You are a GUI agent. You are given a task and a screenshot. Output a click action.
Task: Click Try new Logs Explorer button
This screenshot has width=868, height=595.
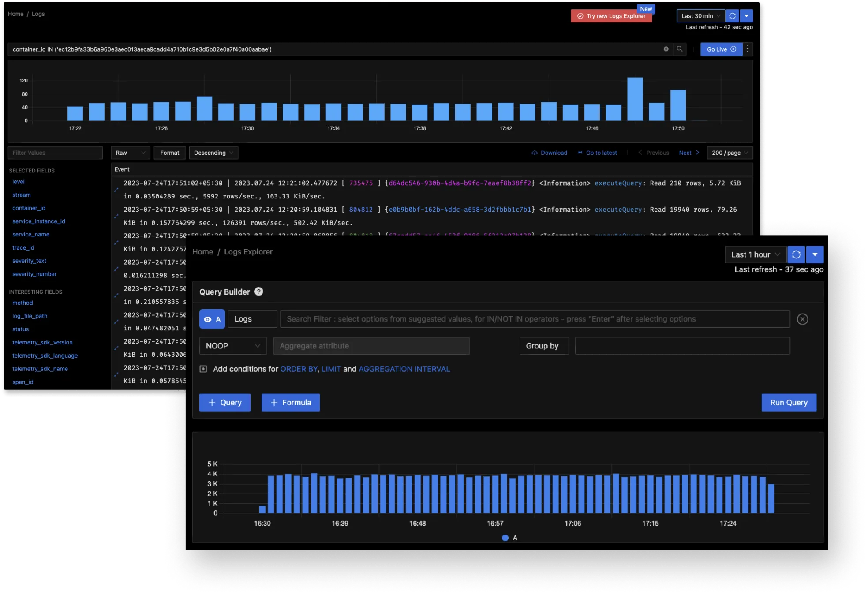coord(611,16)
